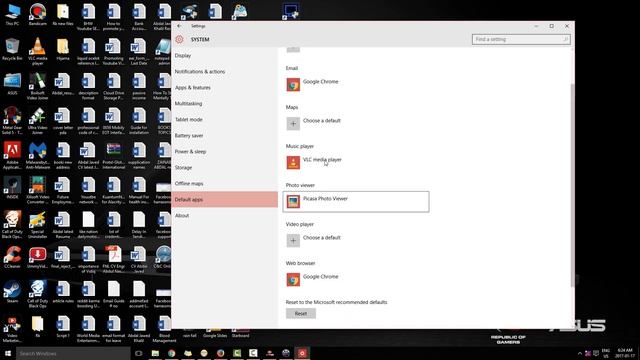640x360 pixels.
Task: Launch the VLC media player desktop shortcut
Action: click(38, 51)
